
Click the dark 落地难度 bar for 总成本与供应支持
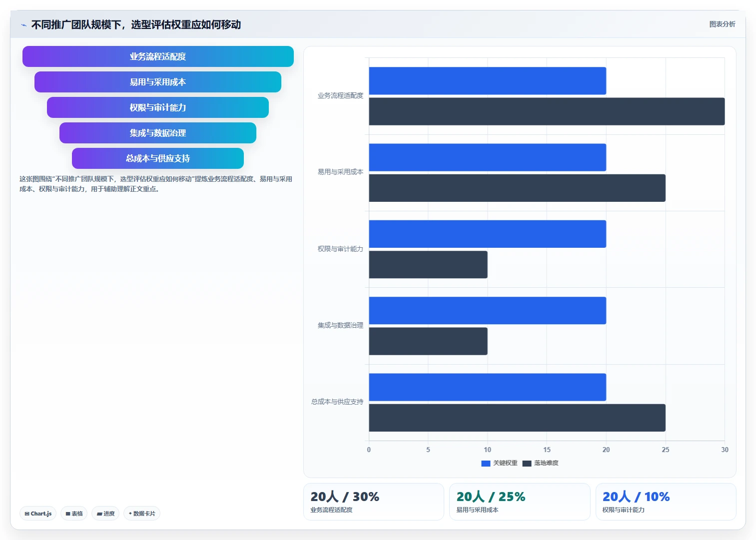pos(517,418)
